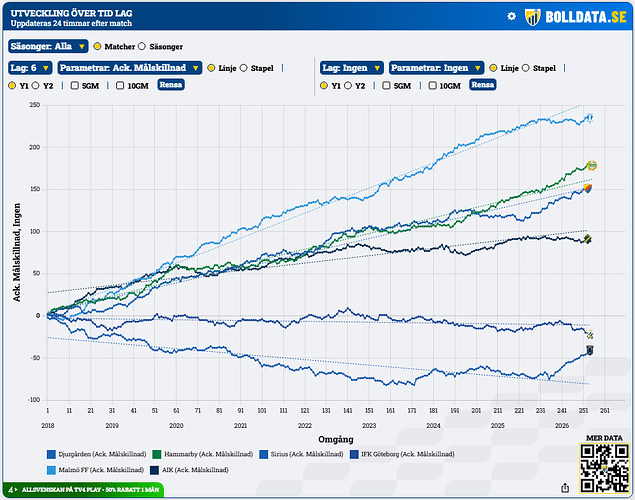The height and width of the screenshot is (500, 635).
Task: Click the IFK Göteborg (Ack. Målskillnad) legend label
Action: 408,454
